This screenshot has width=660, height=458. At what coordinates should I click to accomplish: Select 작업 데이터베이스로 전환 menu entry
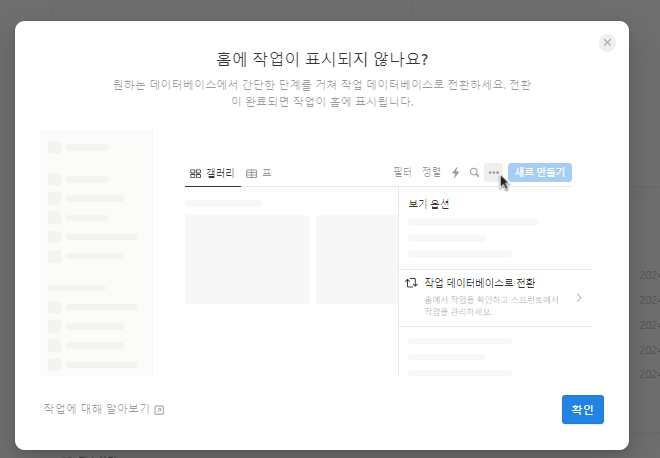tap(495, 298)
